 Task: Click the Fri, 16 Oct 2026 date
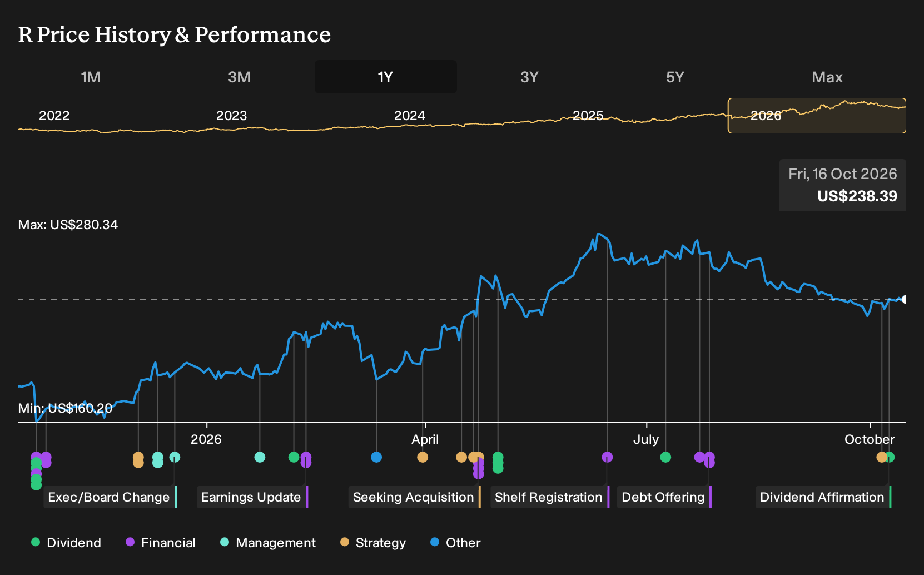(x=843, y=174)
